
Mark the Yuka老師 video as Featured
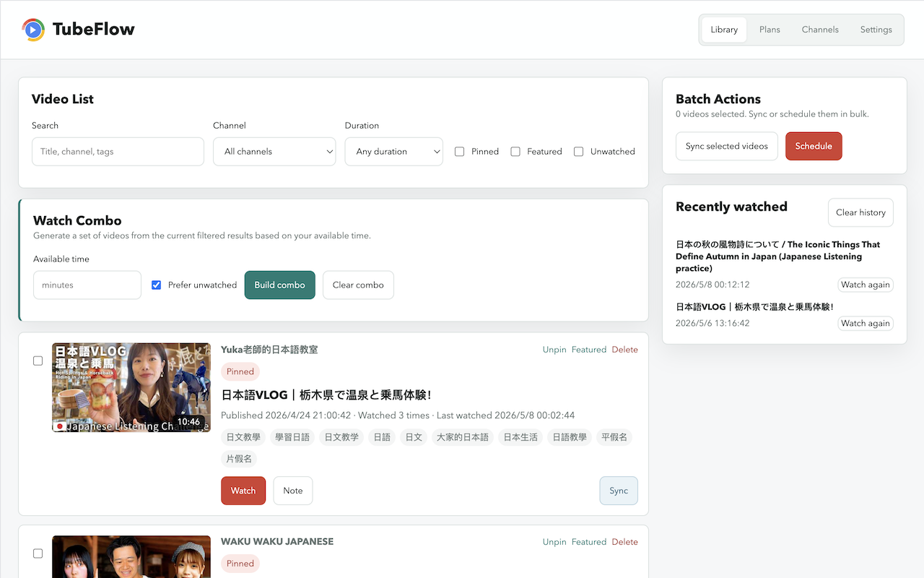pyautogui.click(x=589, y=350)
